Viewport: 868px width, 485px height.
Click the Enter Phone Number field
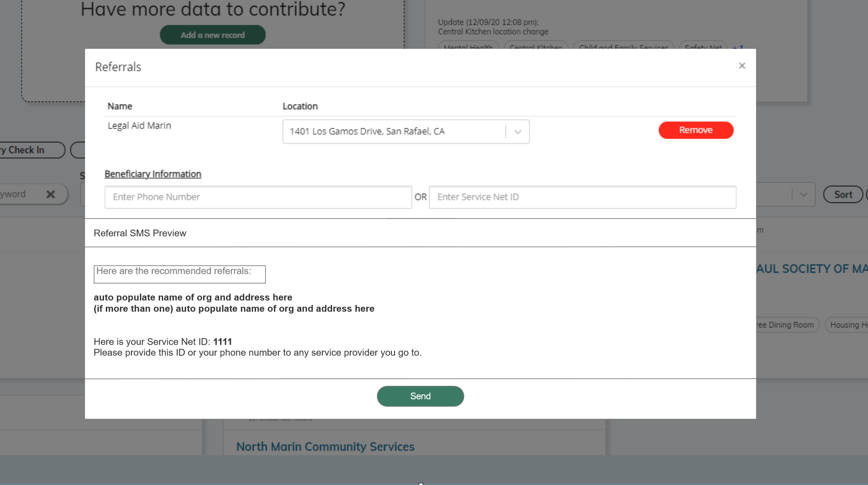point(258,197)
